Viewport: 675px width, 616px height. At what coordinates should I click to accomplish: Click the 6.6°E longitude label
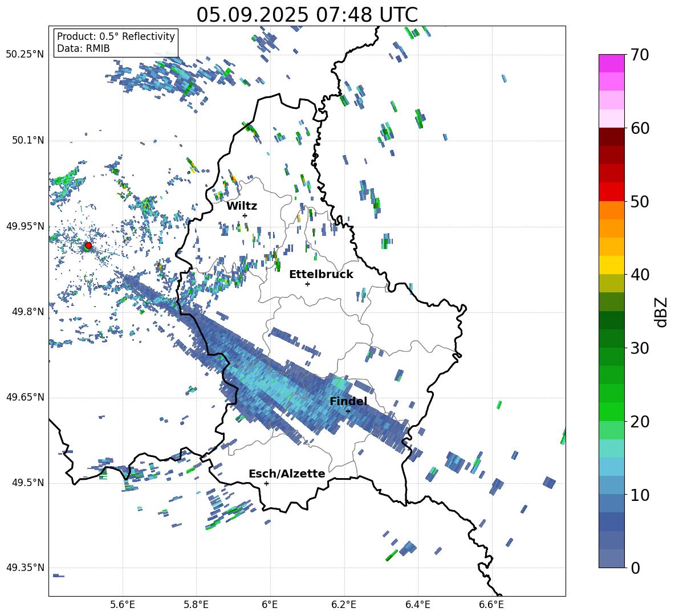(x=491, y=605)
